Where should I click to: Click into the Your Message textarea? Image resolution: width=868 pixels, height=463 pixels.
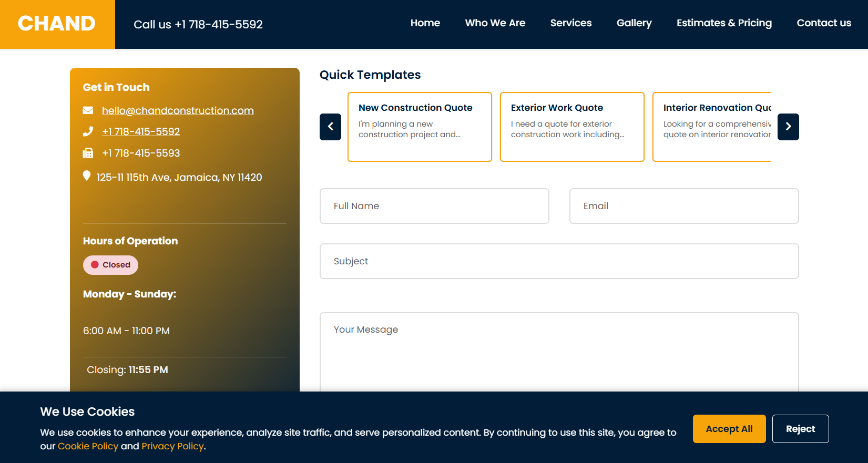(x=559, y=352)
